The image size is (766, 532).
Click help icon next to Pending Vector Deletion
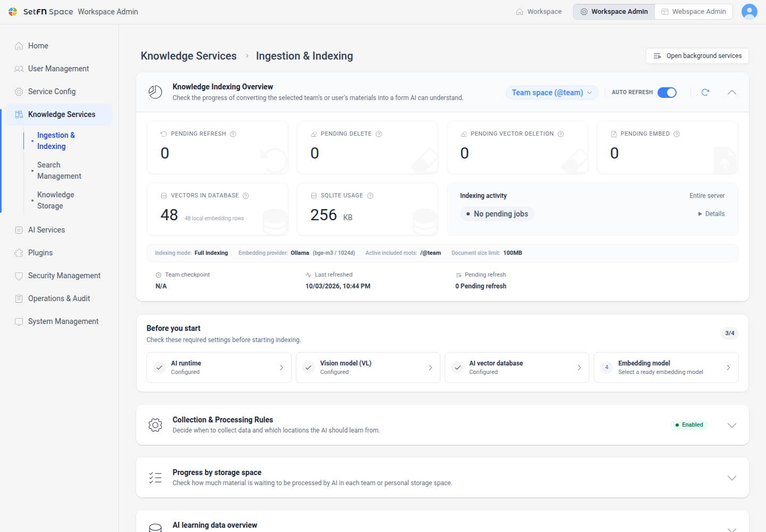click(x=561, y=134)
